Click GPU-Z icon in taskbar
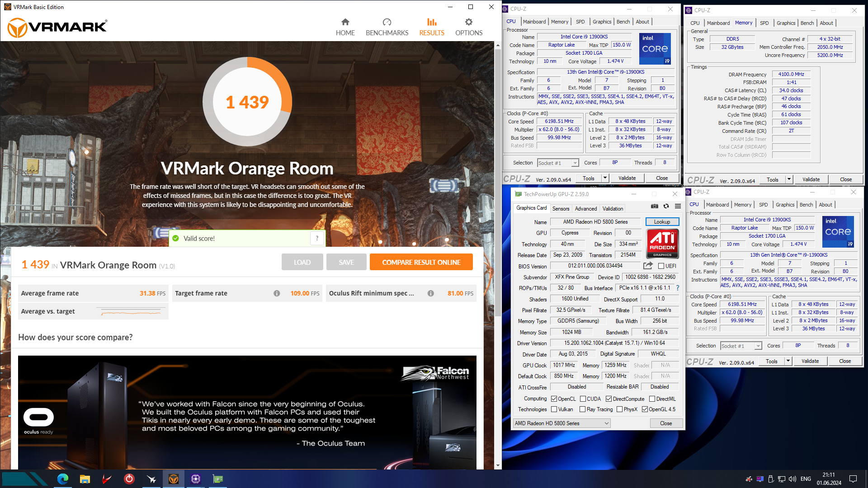The image size is (868, 488). [218, 479]
